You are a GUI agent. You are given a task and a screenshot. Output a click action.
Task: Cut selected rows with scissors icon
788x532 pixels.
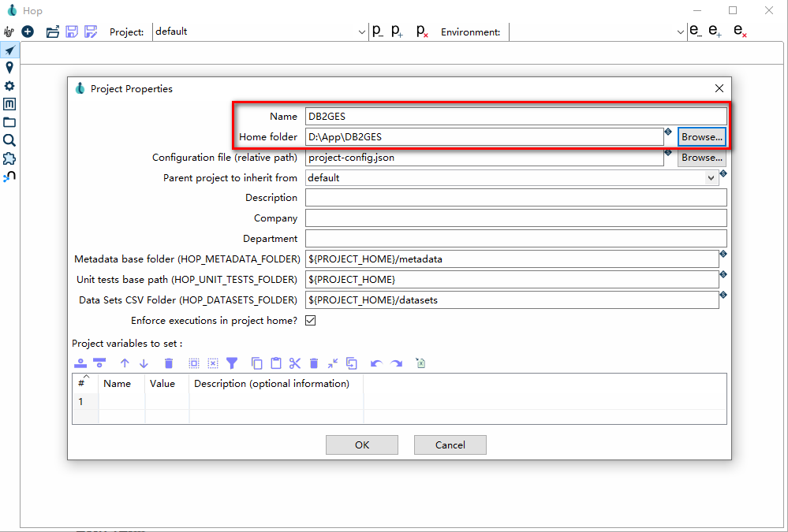pos(295,363)
